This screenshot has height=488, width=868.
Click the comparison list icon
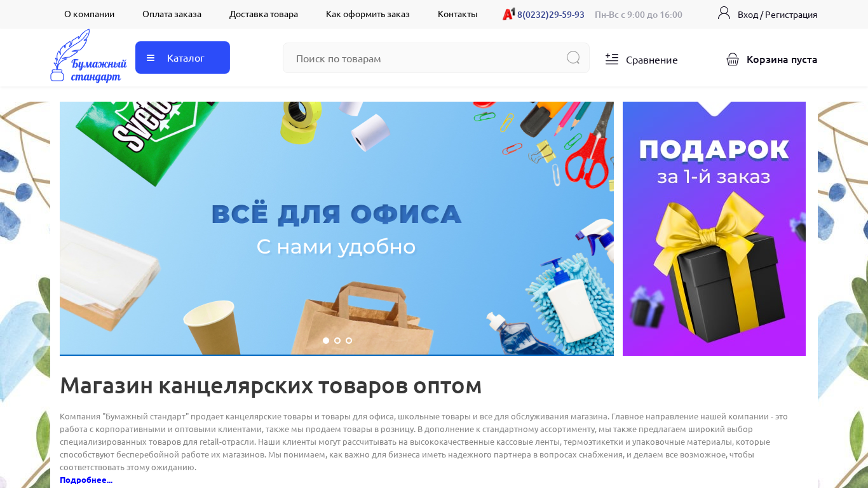pos(612,59)
